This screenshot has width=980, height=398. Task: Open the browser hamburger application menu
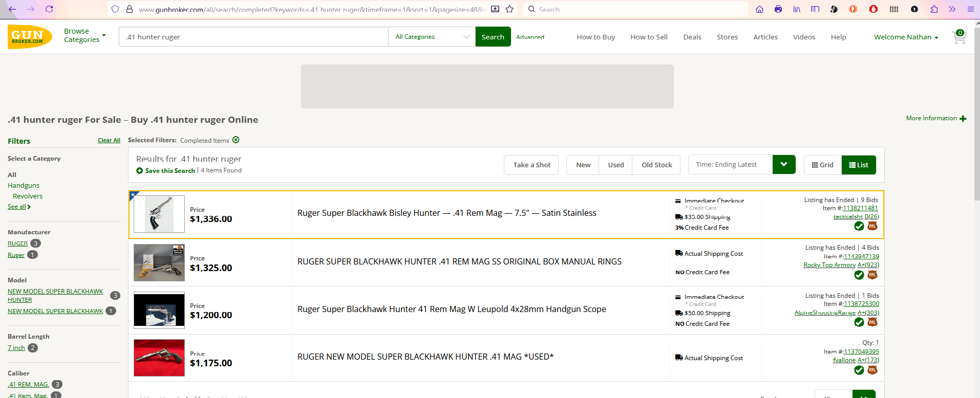coord(970,9)
